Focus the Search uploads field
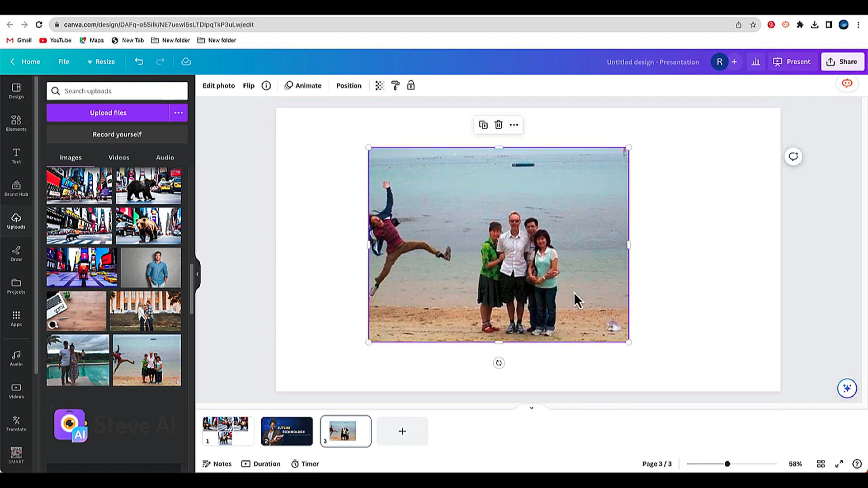Screen dimensions: 868x488 117,91
